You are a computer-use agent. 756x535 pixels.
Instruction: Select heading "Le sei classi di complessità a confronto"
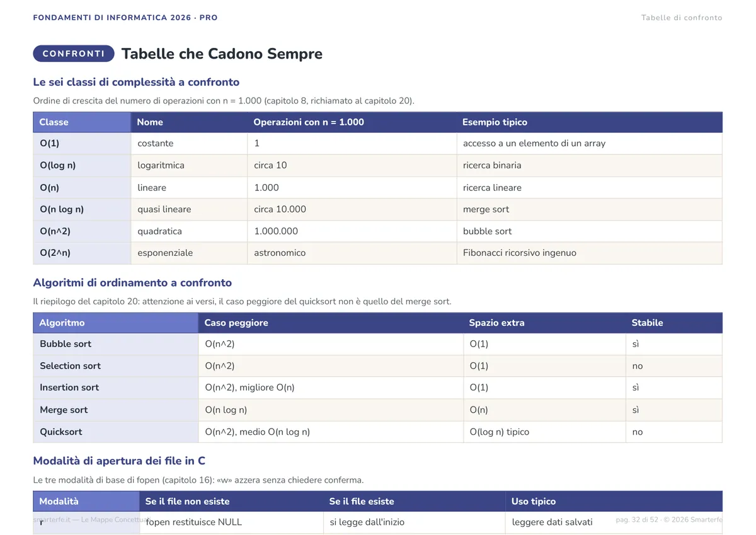pyautogui.click(x=136, y=82)
